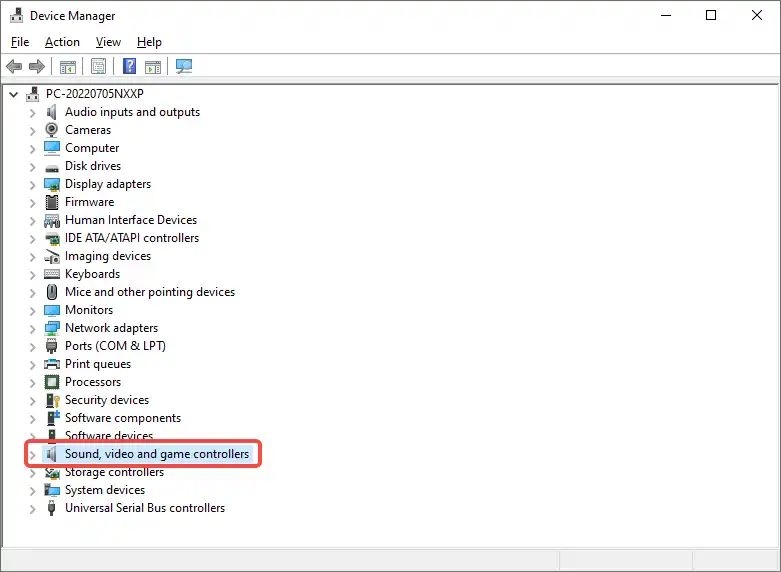Viewport: 781px width, 572px height.
Task: Select the Mice and other pointing devices item
Action: (150, 292)
